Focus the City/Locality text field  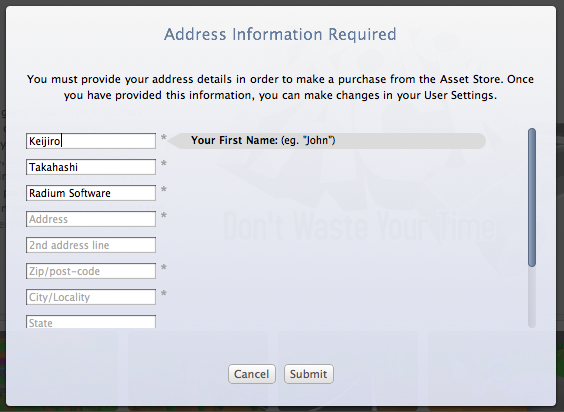coord(91,297)
